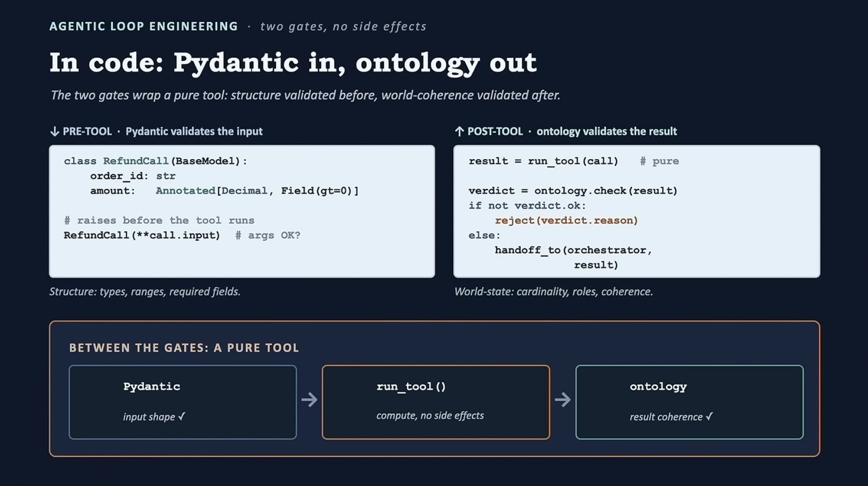The image size is (868, 486).
Task: Click the 'PRE-TOOL' label
Action: point(87,132)
